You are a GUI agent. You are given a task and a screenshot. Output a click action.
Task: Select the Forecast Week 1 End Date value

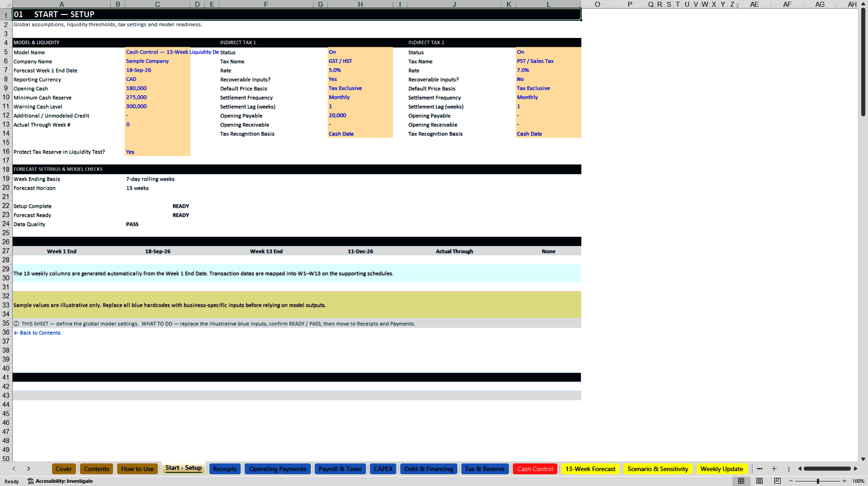(157, 70)
